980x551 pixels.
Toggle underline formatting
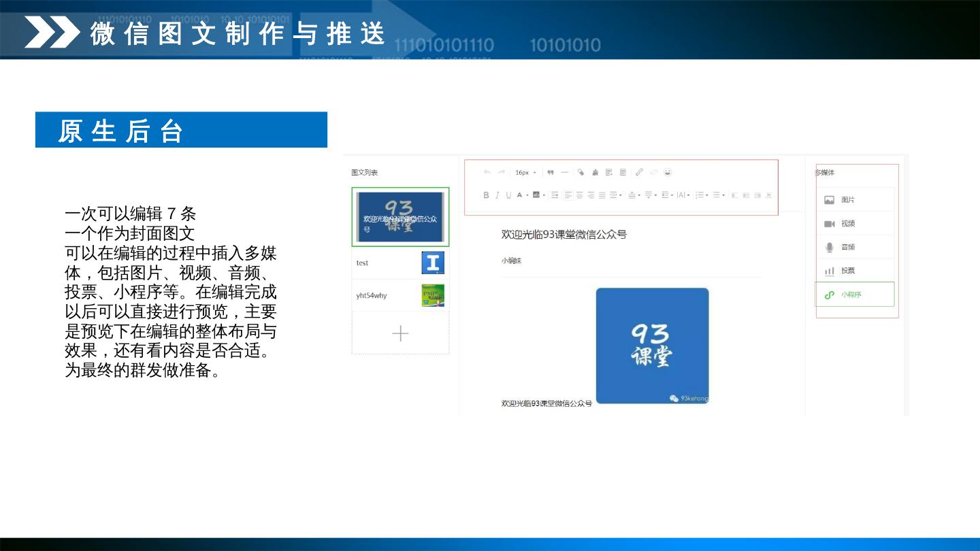[508, 195]
